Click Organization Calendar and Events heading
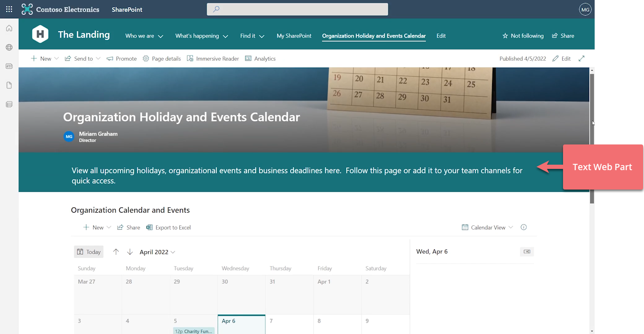Viewport: 644px width, 334px height. (x=130, y=210)
